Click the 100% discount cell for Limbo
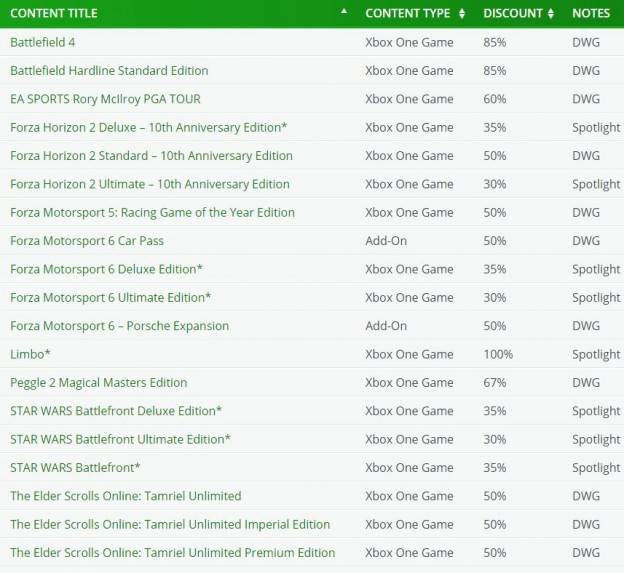 click(x=498, y=354)
